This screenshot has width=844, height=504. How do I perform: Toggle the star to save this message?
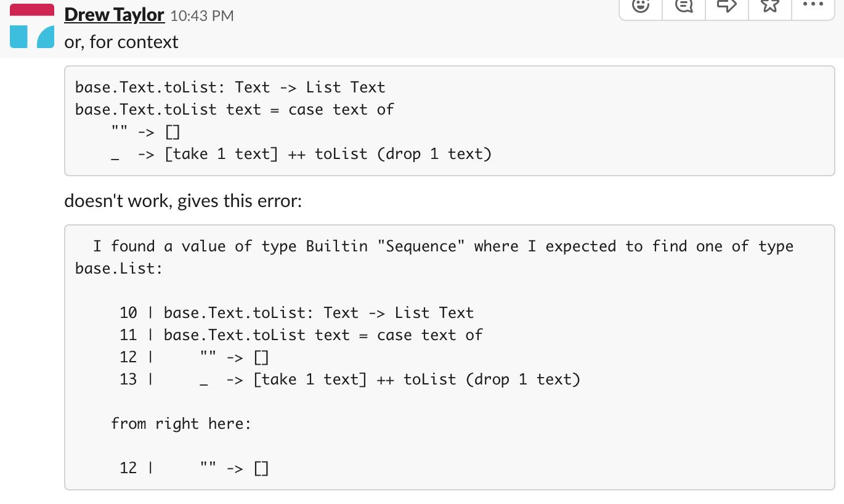point(769,6)
